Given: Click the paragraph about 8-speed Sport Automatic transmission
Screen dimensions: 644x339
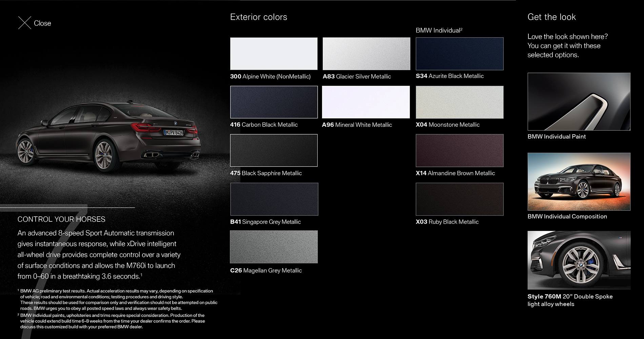Looking at the screenshot, I should tap(99, 255).
